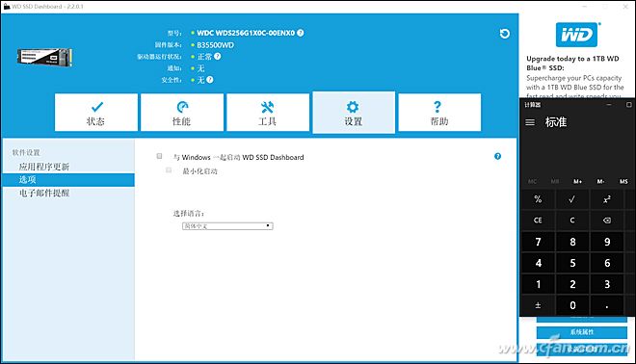Open the 工具 tools tab

pos(268,113)
